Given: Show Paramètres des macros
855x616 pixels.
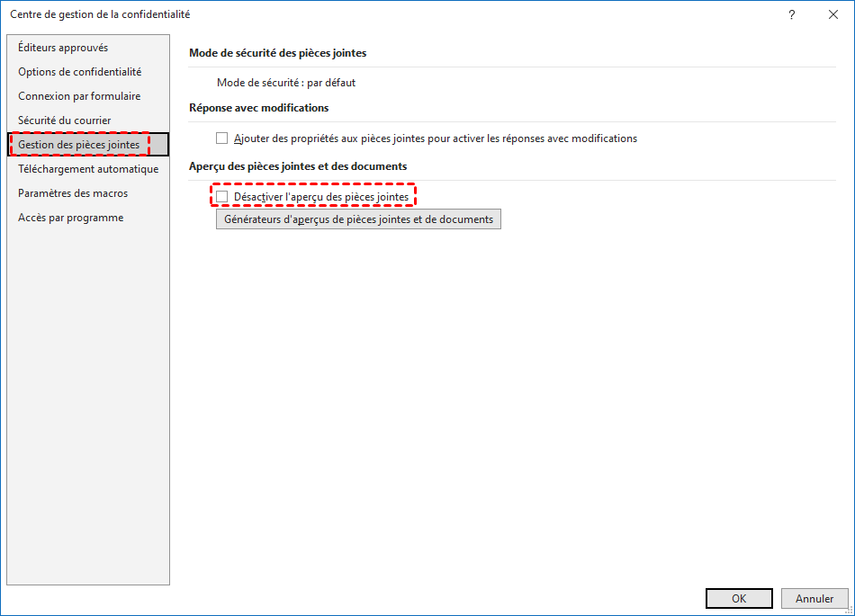Looking at the screenshot, I should tap(88, 193).
